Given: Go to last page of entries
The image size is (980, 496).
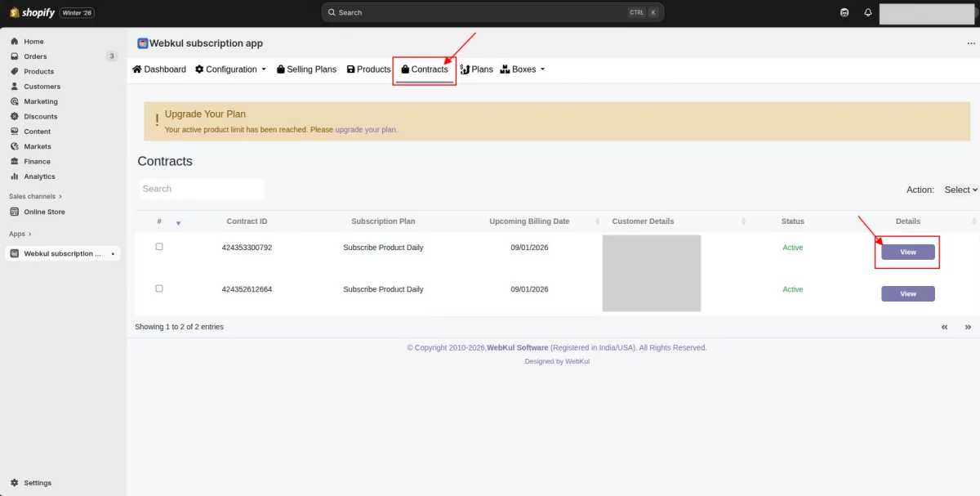Looking at the screenshot, I should 968,327.
